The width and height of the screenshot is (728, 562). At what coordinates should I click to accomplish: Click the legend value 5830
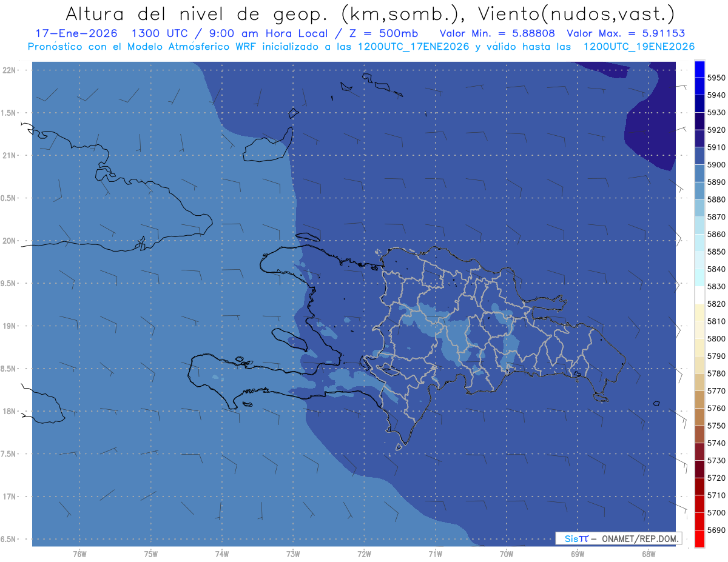[716, 286]
